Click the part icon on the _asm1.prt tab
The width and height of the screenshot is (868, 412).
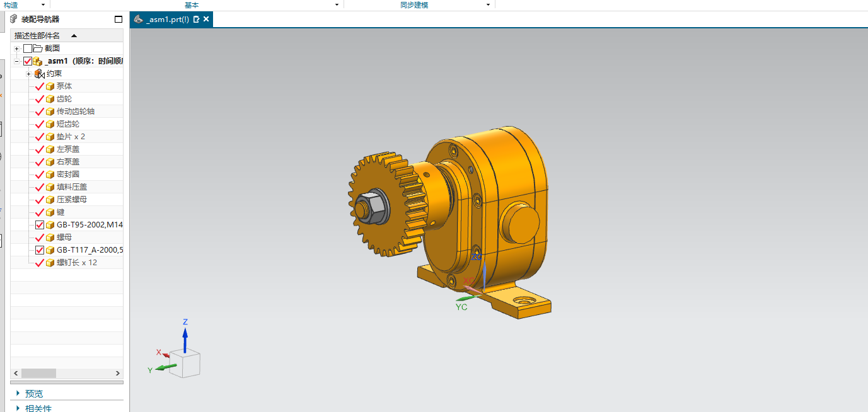(138, 20)
